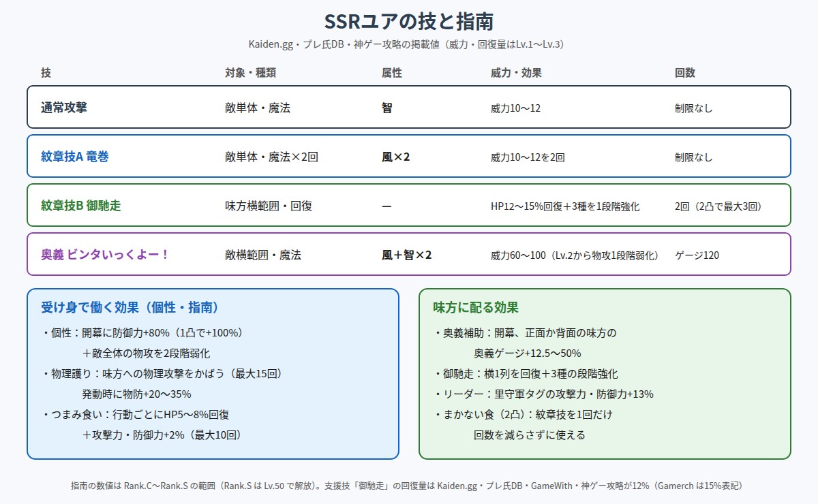Select the '紋章技A 竜巻' skill name
The width and height of the screenshot is (818, 504).
coord(74,157)
